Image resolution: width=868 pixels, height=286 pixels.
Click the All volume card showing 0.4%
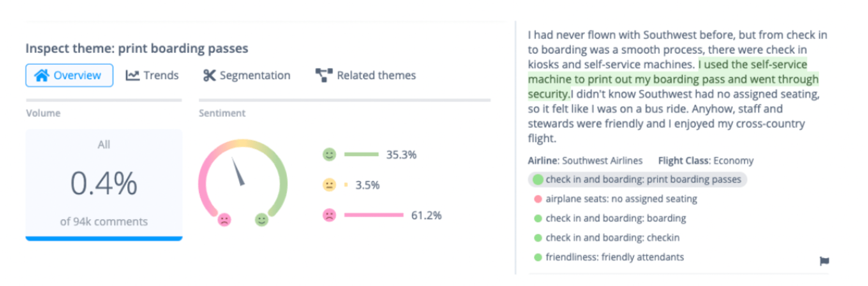(x=104, y=185)
